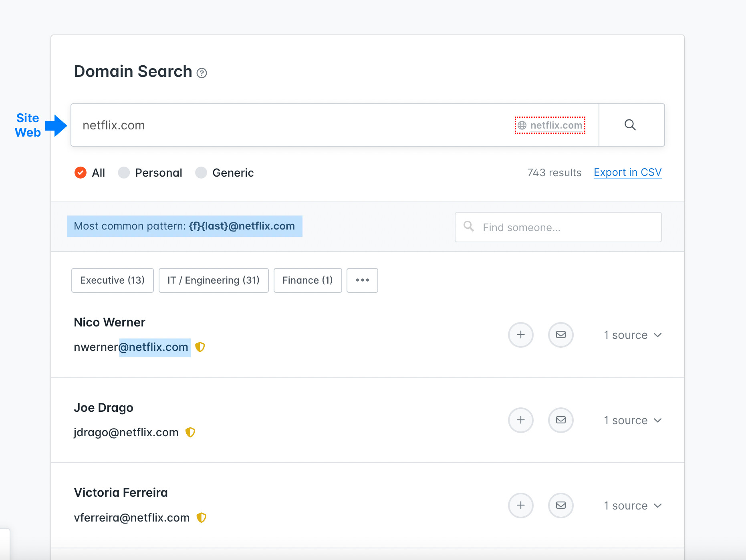Screen dimensions: 746x560
Task: Add Joe Drago with plus icon
Action: coord(520,420)
